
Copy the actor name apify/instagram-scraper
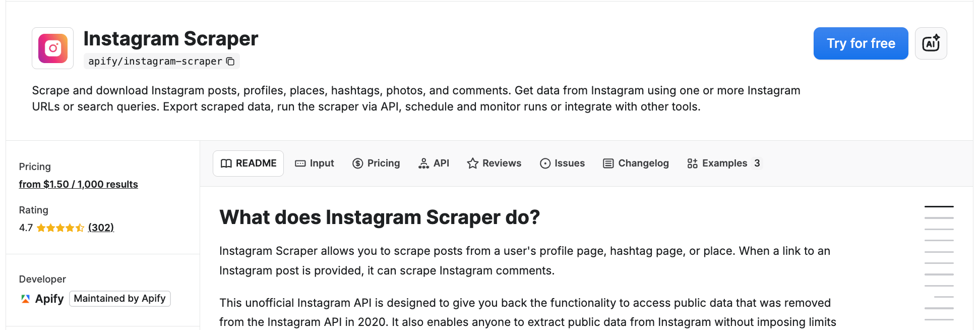pos(231,61)
